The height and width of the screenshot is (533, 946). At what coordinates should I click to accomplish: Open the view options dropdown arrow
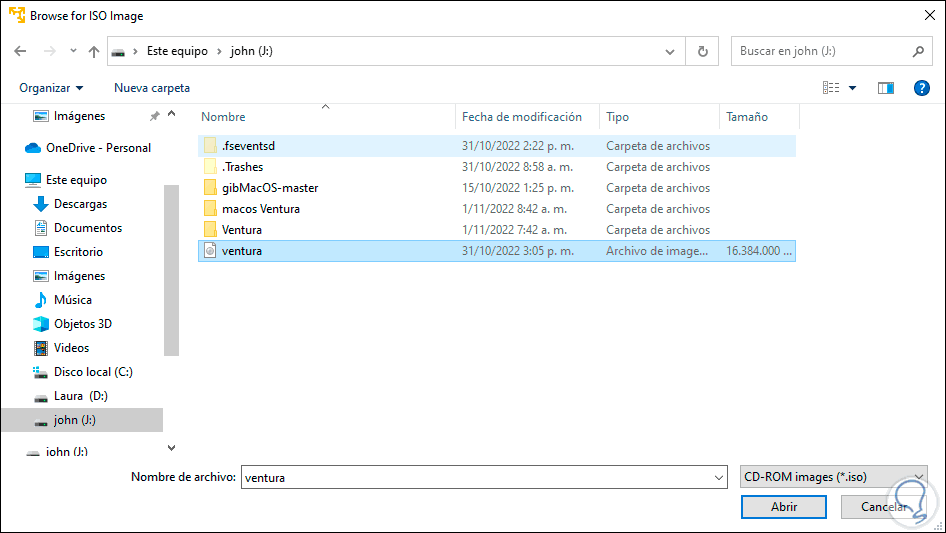[853, 88]
